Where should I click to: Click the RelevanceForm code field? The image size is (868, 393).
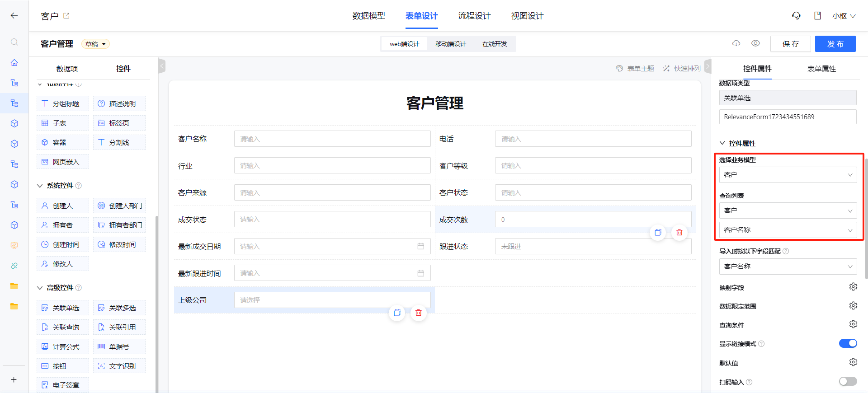pos(788,117)
